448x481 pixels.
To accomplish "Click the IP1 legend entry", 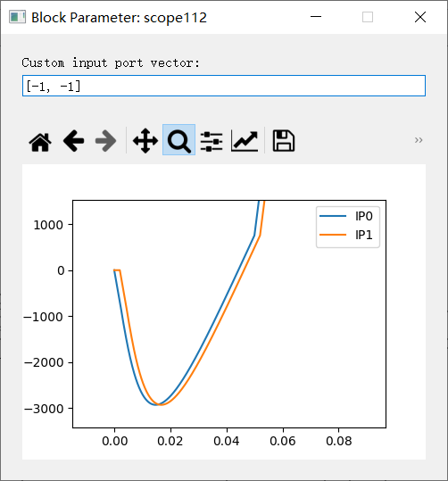I will (x=347, y=235).
